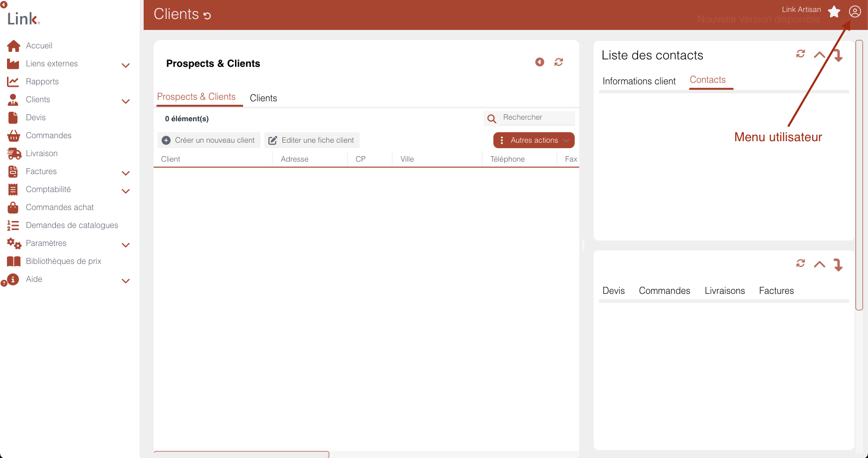Click the Rapports chart icon
The height and width of the screenshot is (458, 868).
pos(13,82)
